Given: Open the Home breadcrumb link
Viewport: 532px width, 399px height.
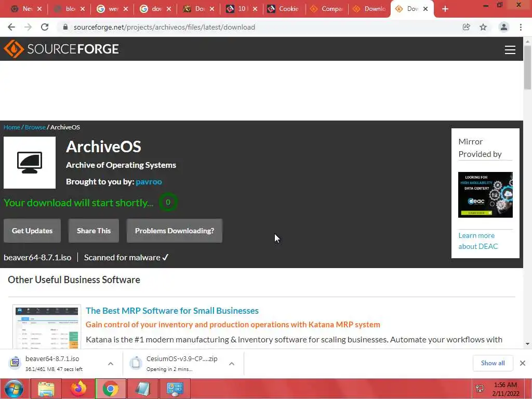Looking at the screenshot, I should point(12,127).
